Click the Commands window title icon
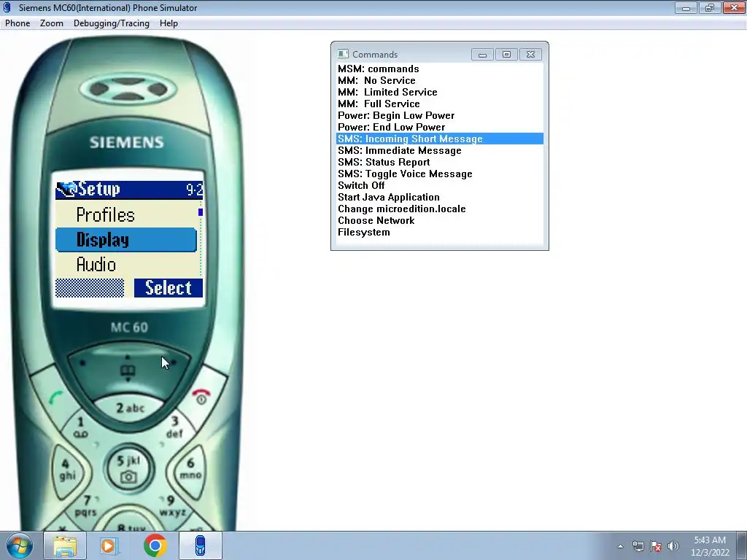Screen dimensions: 747x560 click(343, 54)
